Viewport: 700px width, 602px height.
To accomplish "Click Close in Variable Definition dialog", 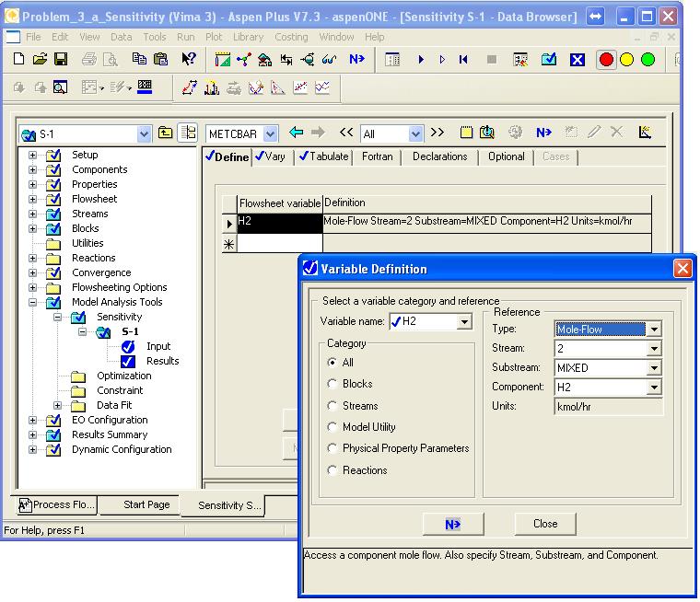I will 545,524.
